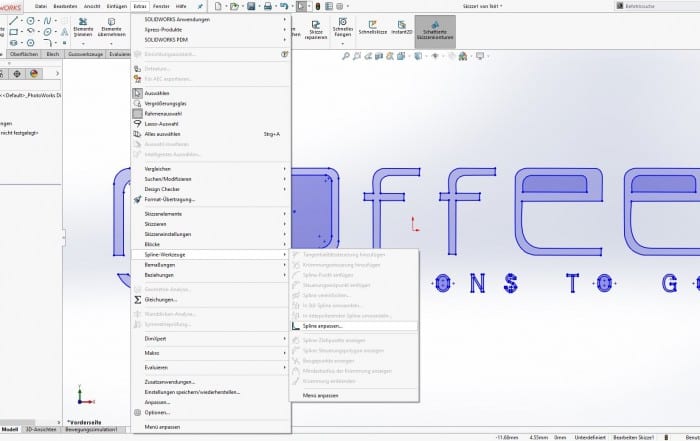This screenshot has width=700, height=441.
Task: Click Menü anpassen in Extras menu
Action: click(x=211, y=427)
